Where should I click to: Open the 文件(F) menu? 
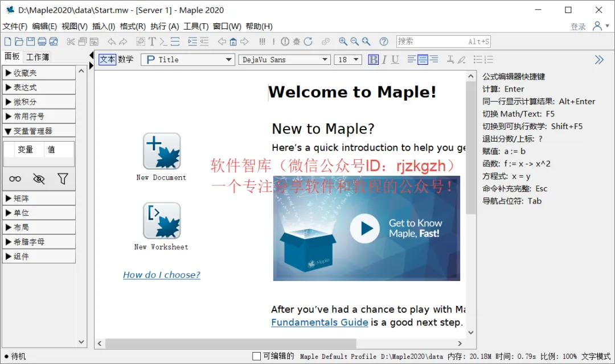[x=15, y=26]
